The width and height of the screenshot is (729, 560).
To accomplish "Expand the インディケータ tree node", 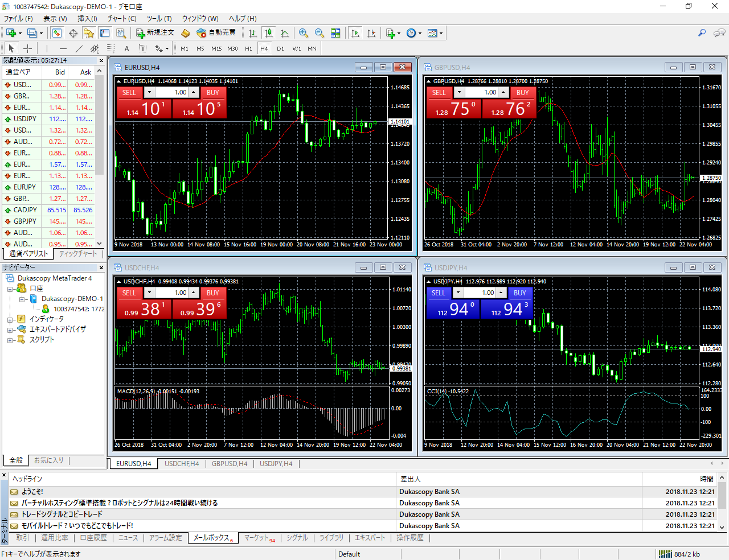I will pos(10,320).
